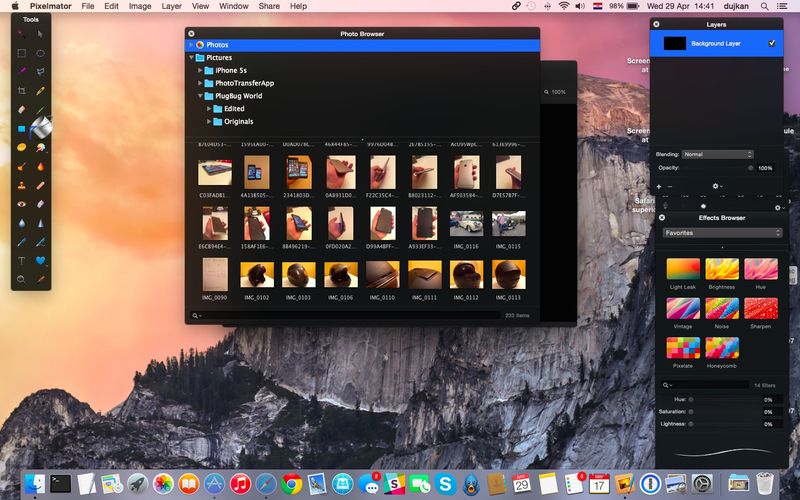The image size is (800, 500).
Task: Open the photo IMG_0116
Action: (466, 223)
